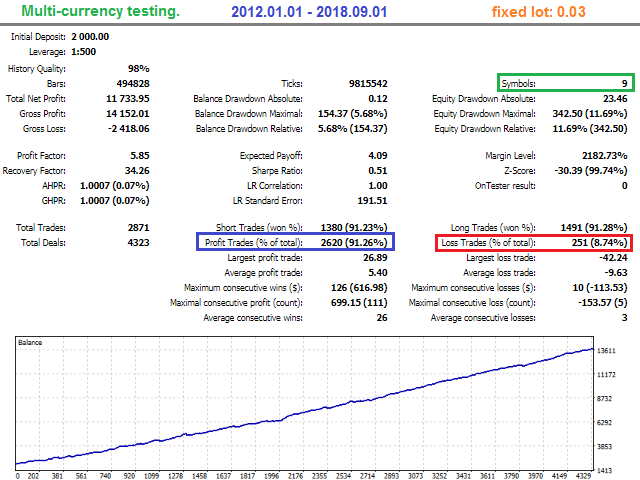This screenshot has height=480, width=640.
Task: Select Gross Profit value 14 152.01
Action: (x=128, y=114)
